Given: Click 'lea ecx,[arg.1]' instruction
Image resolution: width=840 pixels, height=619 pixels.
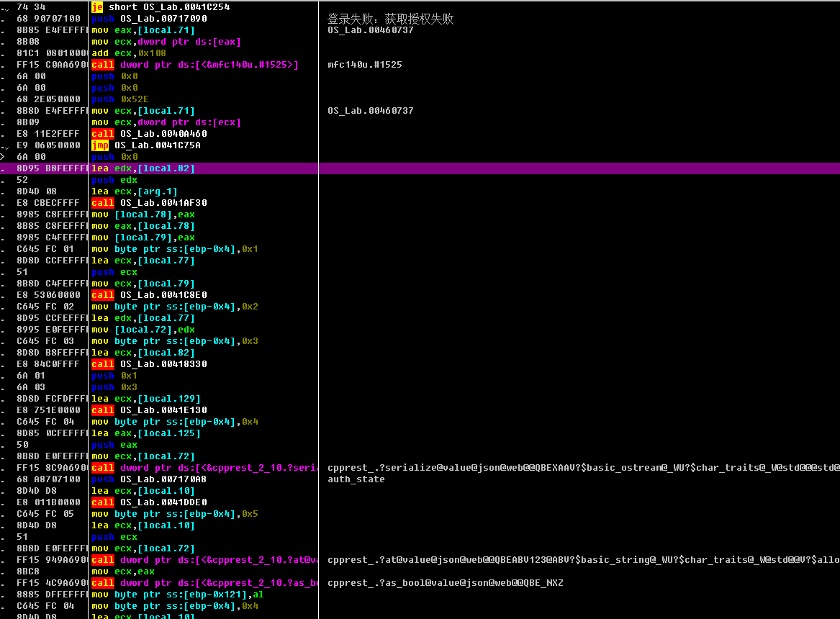Looking at the screenshot, I should (x=135, y=191).
